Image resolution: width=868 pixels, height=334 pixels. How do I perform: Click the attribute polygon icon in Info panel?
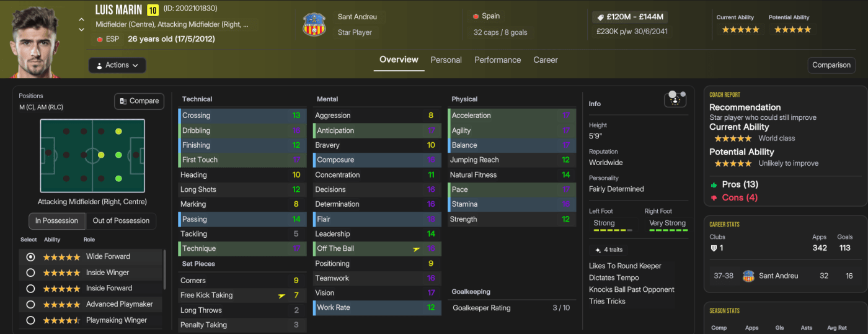tap(675, 99)
